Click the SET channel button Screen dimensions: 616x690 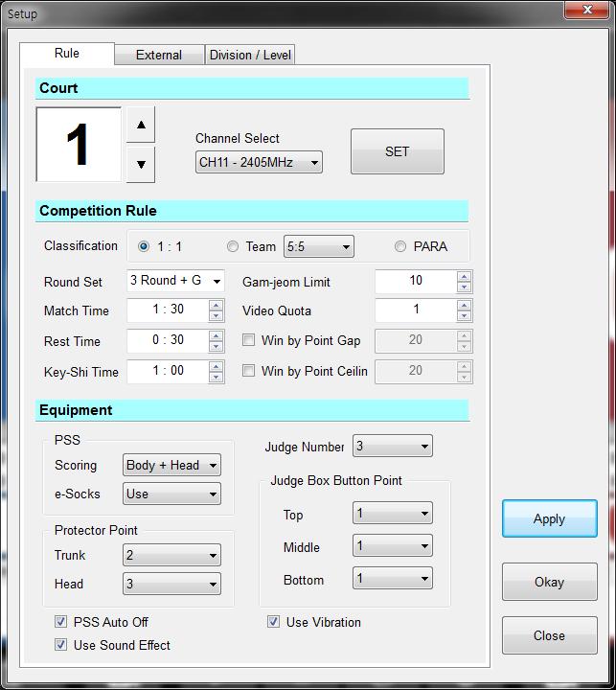(398, 151)
